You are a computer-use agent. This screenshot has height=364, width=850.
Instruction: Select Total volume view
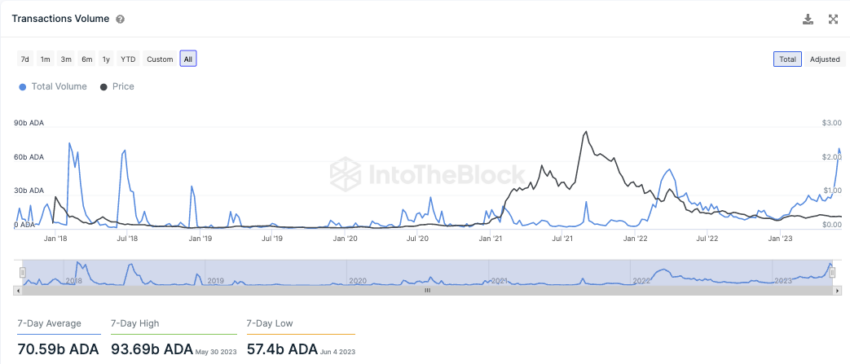point(787,59)
